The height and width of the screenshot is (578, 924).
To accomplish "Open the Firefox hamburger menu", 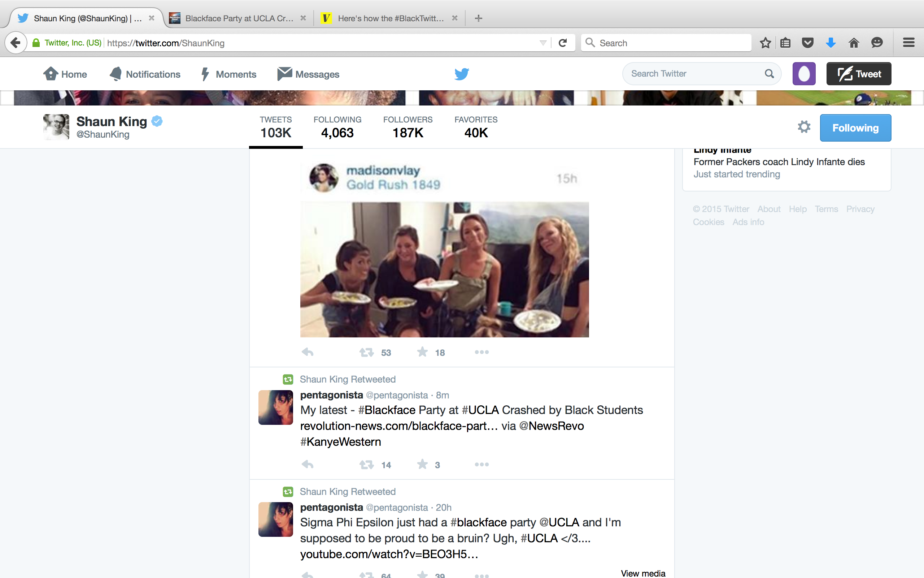I will pyautogui.click(x=909, y=42).
